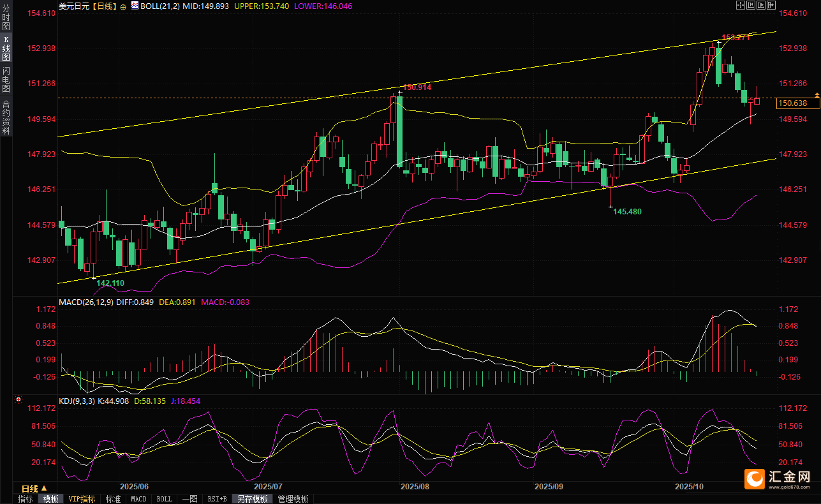821x504 pixels.
Task: Open the 日线 period dropdown
Action: click(x=31, y=487)
